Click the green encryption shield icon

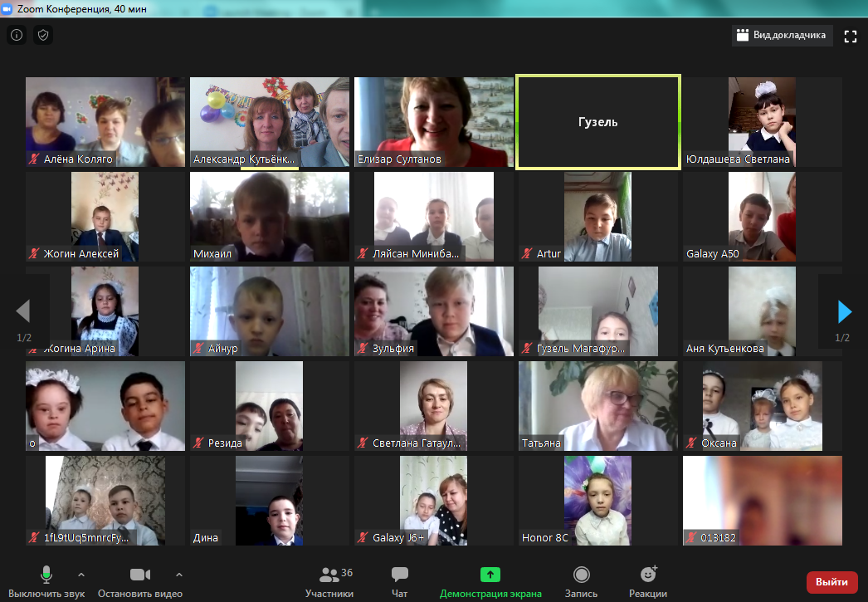[x=43, y=35]
